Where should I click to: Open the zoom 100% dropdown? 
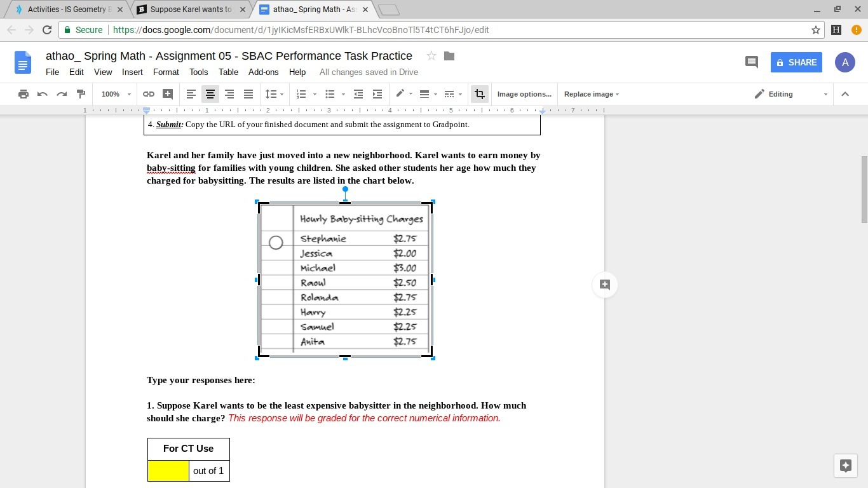coord(116,94)
